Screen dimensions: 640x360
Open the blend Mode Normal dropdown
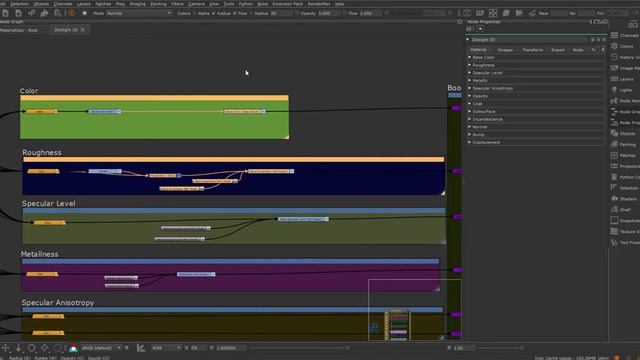(x=139, y=13)
